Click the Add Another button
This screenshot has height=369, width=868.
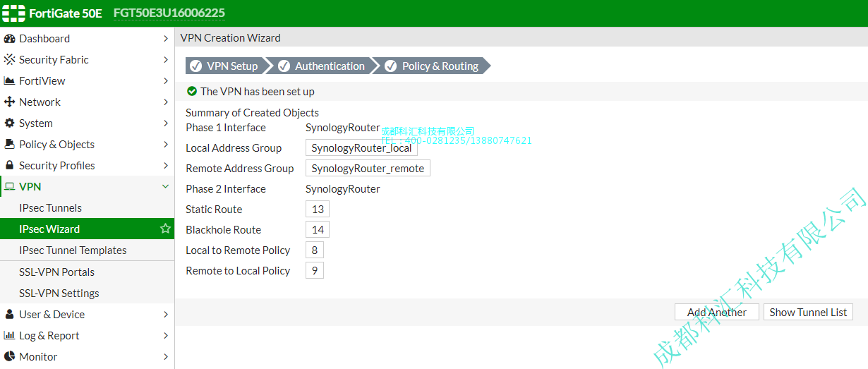717,312
